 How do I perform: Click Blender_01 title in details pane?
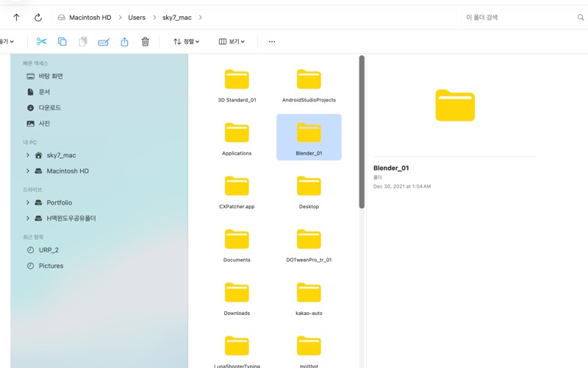pos(391,168)
